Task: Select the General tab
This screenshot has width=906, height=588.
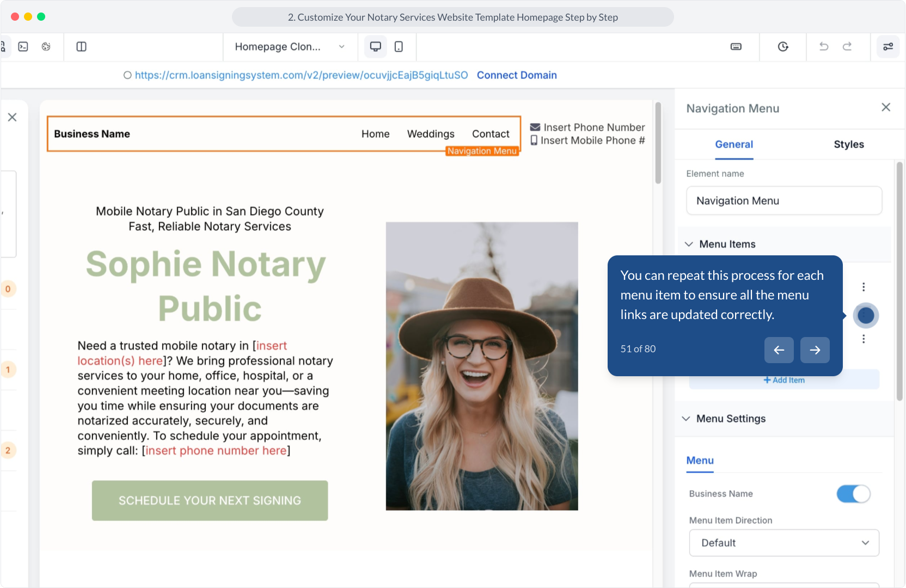Action: point(734,144)
